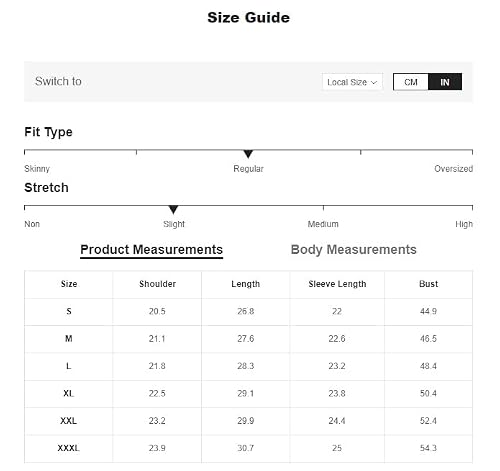Image resolution: width=500 pixels, height=471 pixels.
Task: Click the Shoulder column header
Action: pyautogui.click(x=157, y=284)
